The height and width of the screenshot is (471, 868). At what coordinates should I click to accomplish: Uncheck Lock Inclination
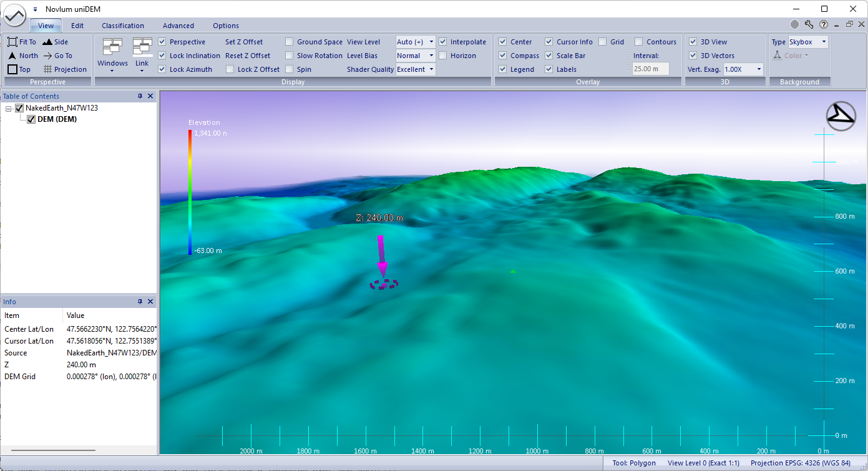click(162, 56)
